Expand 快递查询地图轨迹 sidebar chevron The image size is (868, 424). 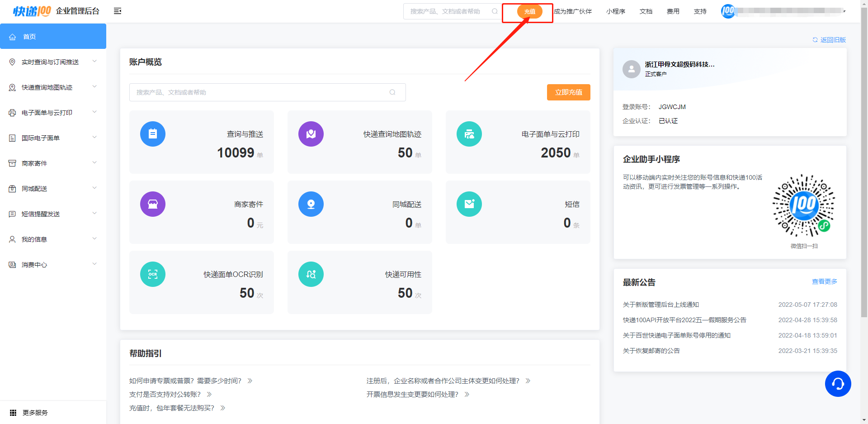(94, 86)
